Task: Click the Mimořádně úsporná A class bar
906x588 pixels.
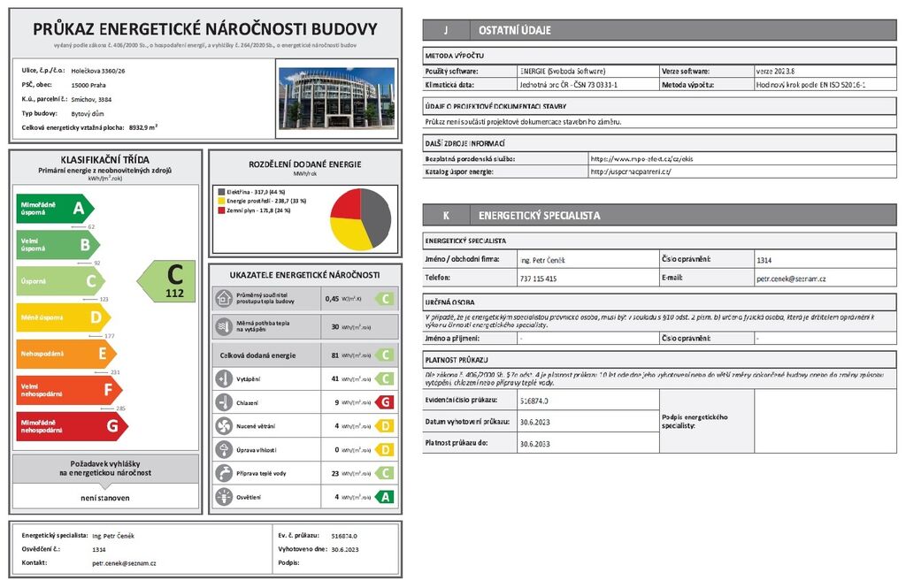Action: 54,209
